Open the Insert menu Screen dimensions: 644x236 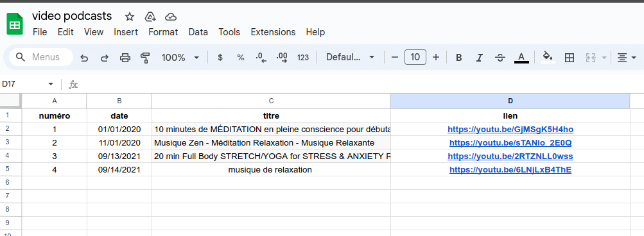126,32
